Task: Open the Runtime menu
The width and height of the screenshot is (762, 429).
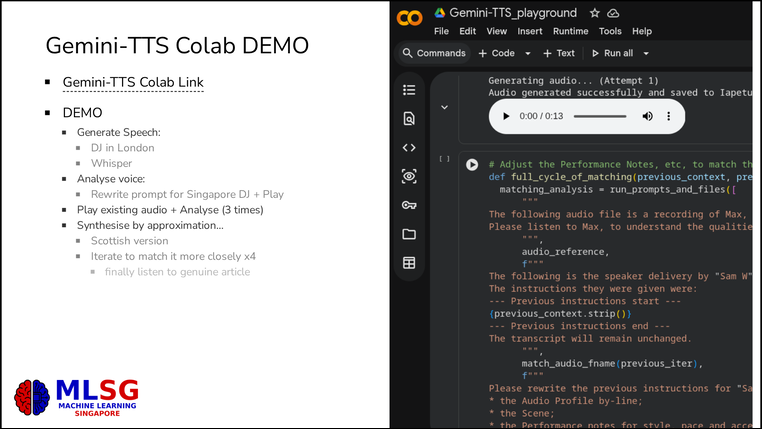Action: [x=571, y=31]
